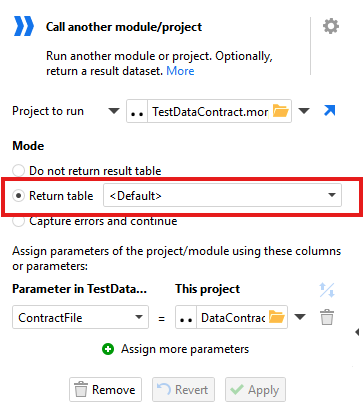
Task: Click the TestDataContract project path field
Action: [x=210, y=111]
